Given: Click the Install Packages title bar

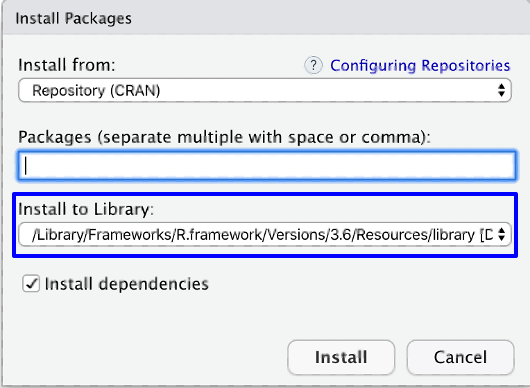Looking at the screenshot, I should click(x=266, y=18).
